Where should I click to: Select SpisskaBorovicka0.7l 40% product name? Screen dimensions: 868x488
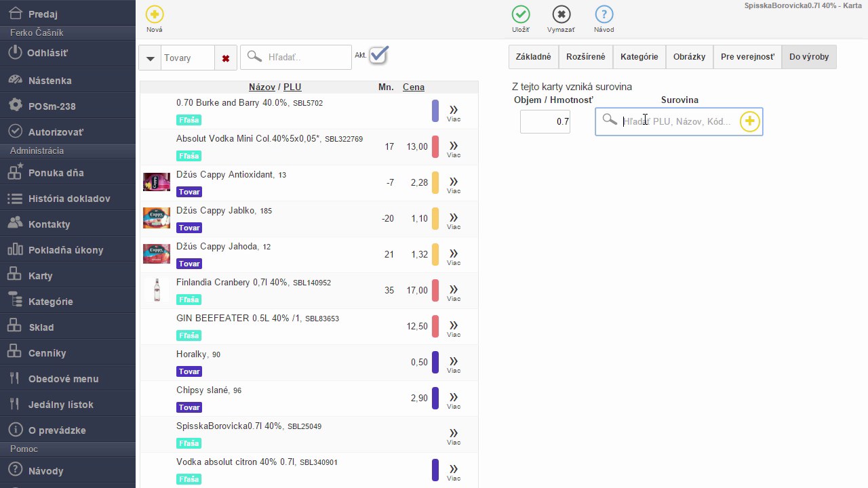(229, 426)
